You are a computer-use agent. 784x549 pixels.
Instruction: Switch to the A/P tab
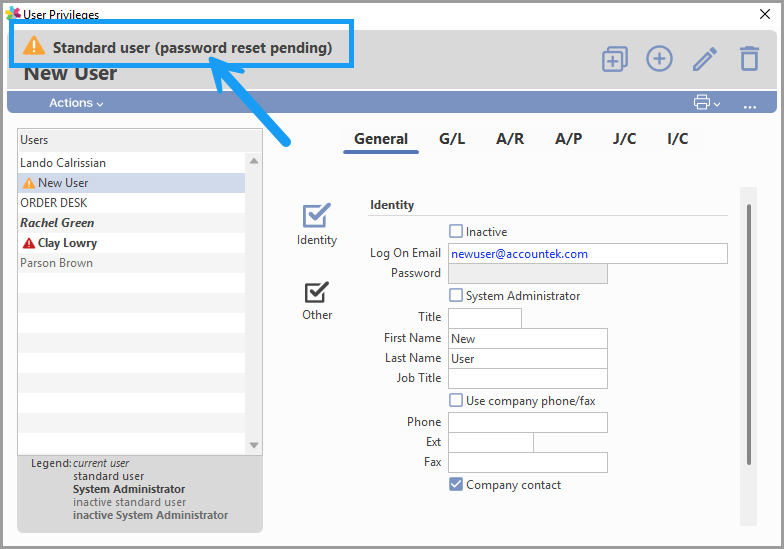click(568, 139)
